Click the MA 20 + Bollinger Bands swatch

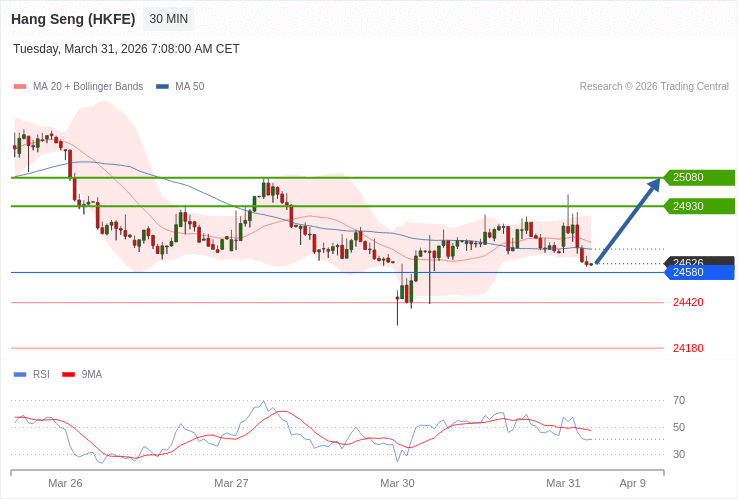(x=20, y=87)
